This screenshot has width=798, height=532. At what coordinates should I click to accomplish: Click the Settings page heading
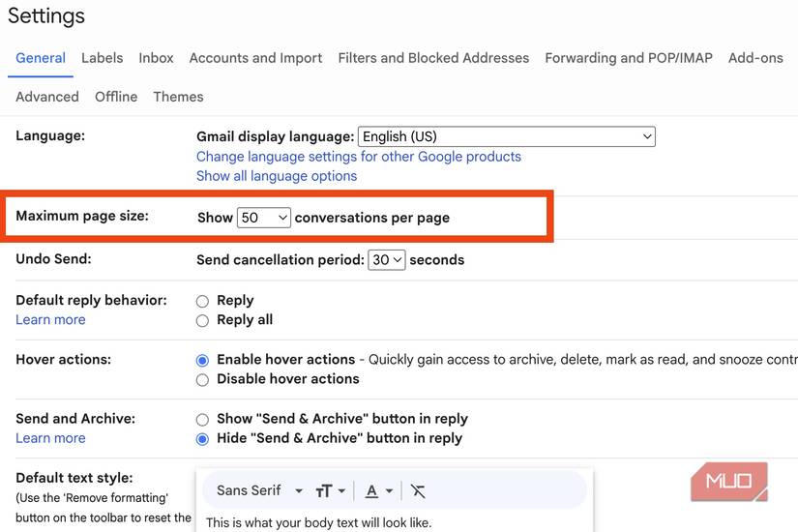(x=46, y=15)
